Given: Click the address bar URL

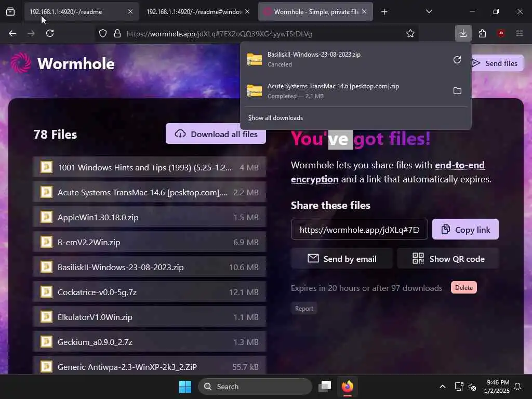Looking at the screenshot, I should tap(219, 34).
